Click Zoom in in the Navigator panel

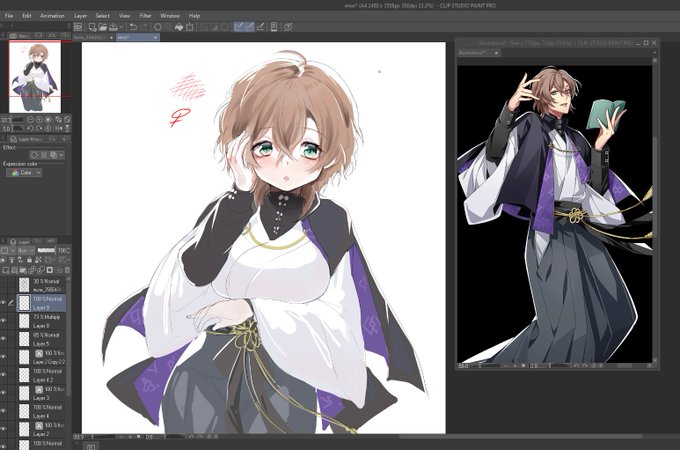point(39,119)
